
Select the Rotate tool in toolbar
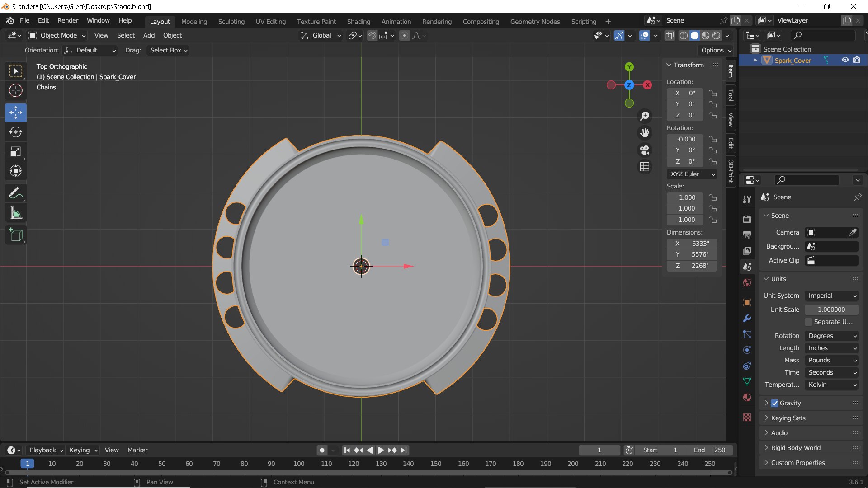tap(16, 132)
